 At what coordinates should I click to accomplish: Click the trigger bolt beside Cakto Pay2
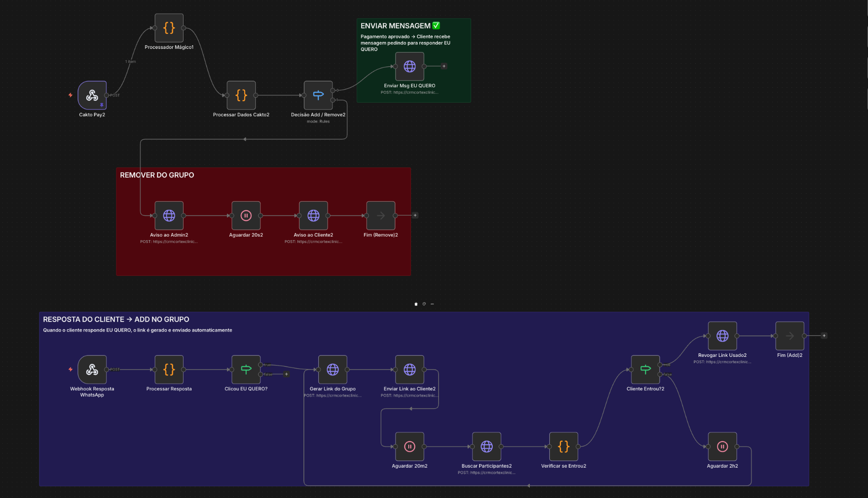coord(71,95)
